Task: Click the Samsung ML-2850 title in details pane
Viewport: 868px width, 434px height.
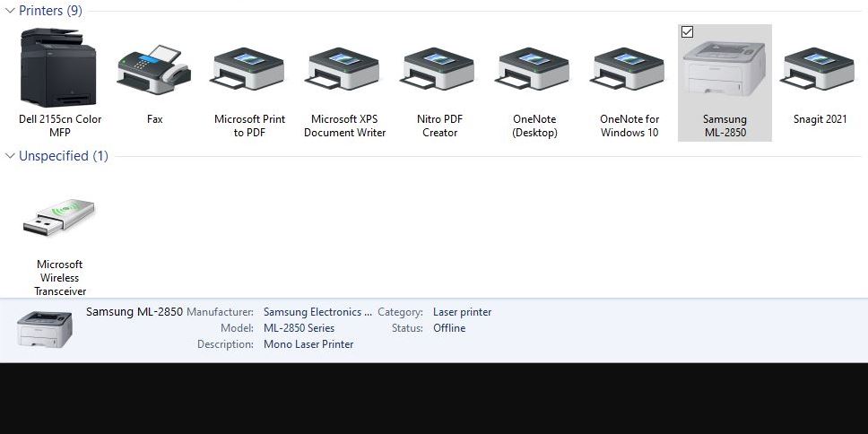Action: (x=135, y=312)
